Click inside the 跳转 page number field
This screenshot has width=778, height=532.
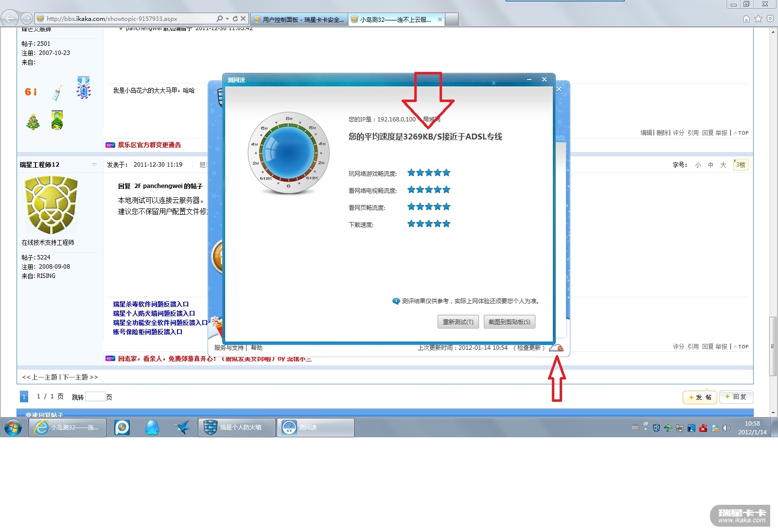coord(95,397)
